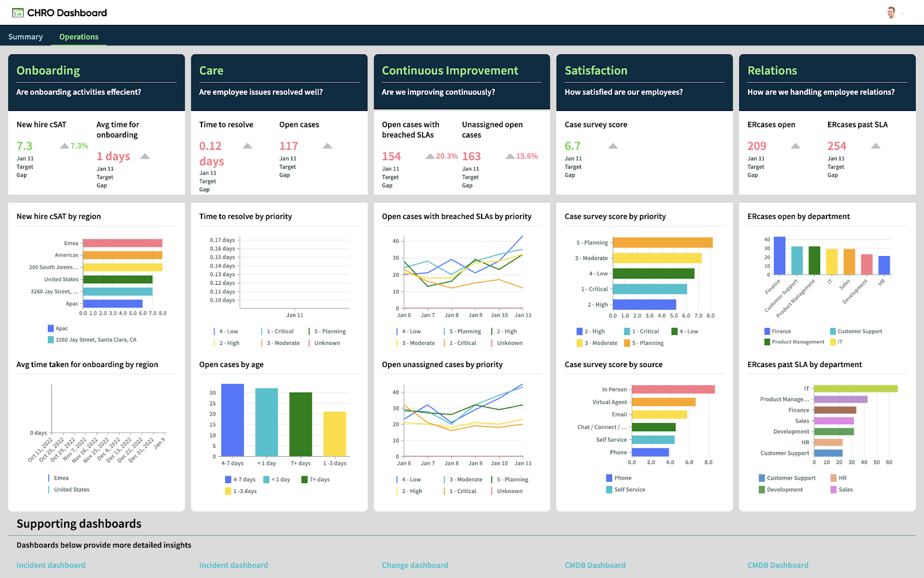924x578 pixels.
Task: Select the Operations tab
Action: click(79, 36)
